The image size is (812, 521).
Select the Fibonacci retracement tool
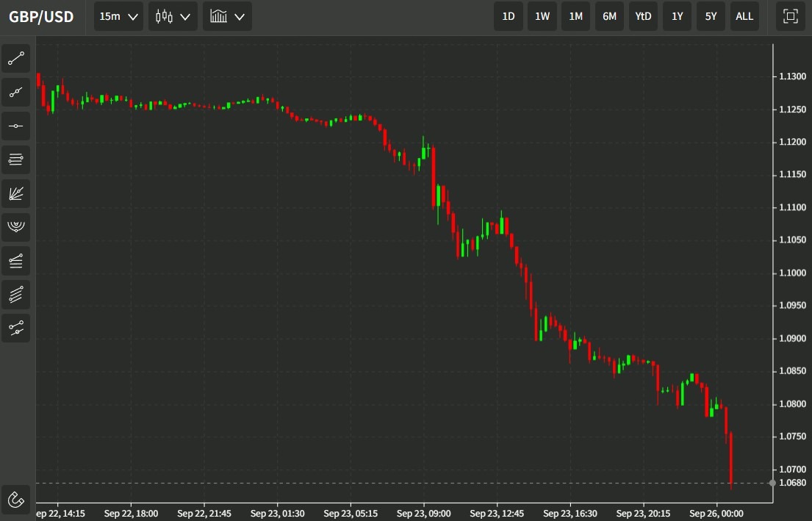coord(15,260)
